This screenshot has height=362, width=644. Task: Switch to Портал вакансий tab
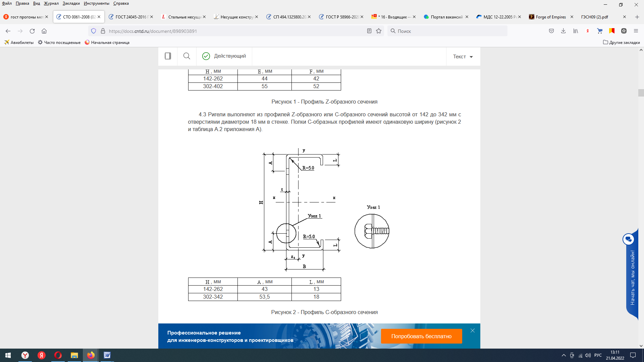coord(446,17)
